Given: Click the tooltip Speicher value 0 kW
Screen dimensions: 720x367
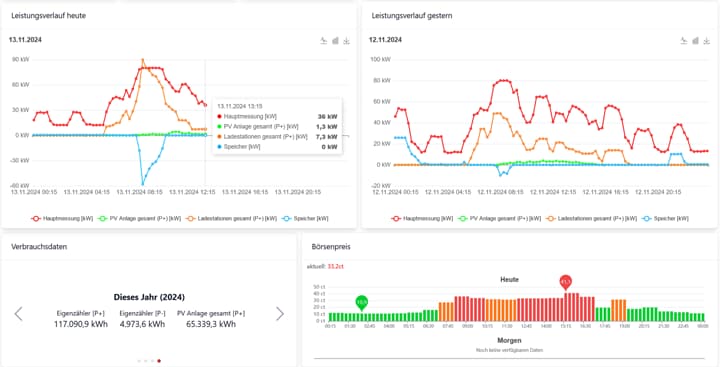Looking at the screenshot, I should pos(329,147).
